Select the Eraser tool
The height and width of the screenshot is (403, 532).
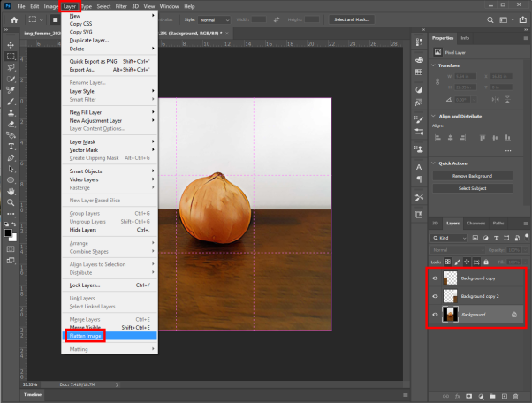tap(11, 124)
